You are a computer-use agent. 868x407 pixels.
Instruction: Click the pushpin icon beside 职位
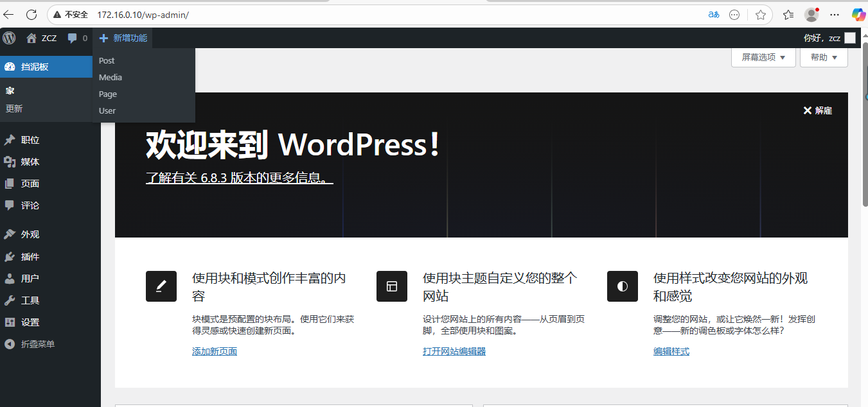click(x=10, y=140)
